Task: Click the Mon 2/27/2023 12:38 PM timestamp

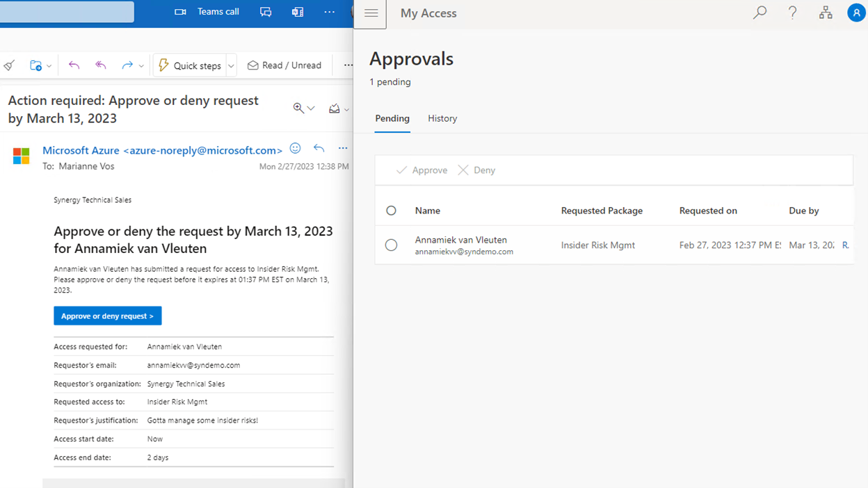Action: (304, 167)
